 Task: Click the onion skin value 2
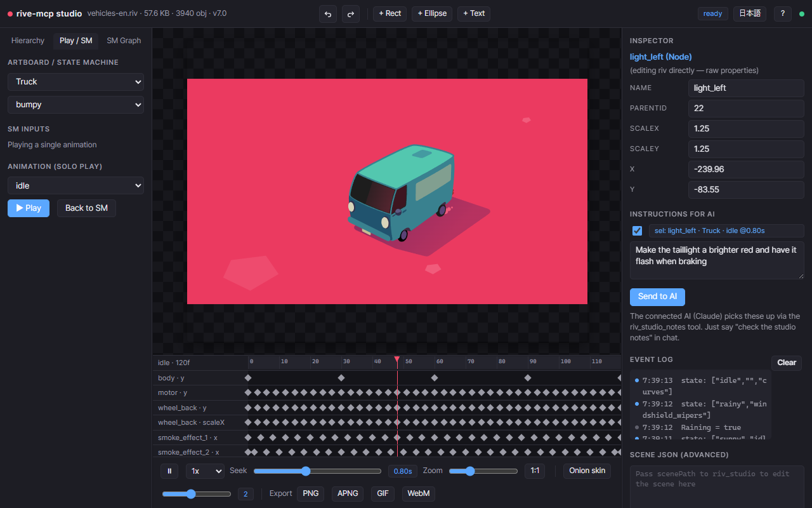[246, 493]
